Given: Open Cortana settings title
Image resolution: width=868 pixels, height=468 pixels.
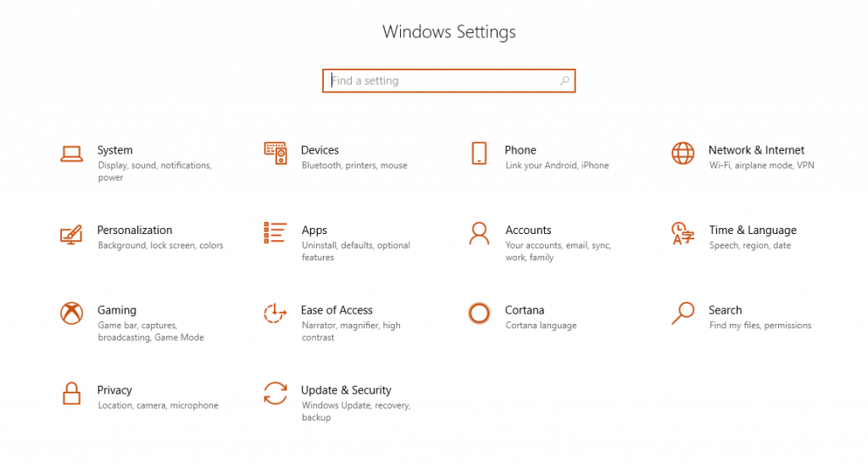Looking at the screenshot, I should click(x=524, y=310).
